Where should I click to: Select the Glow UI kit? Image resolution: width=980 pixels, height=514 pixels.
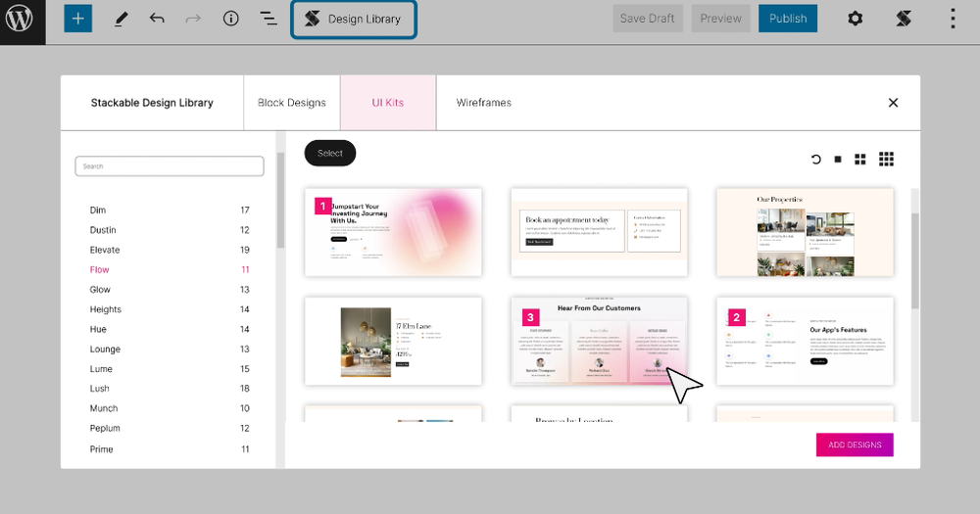(x=170, y=289)
